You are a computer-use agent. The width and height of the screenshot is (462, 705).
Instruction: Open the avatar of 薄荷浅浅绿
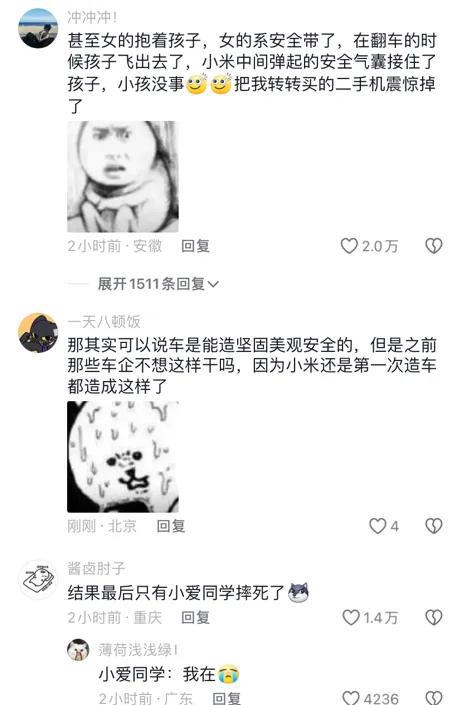click(x=78, y=650)
